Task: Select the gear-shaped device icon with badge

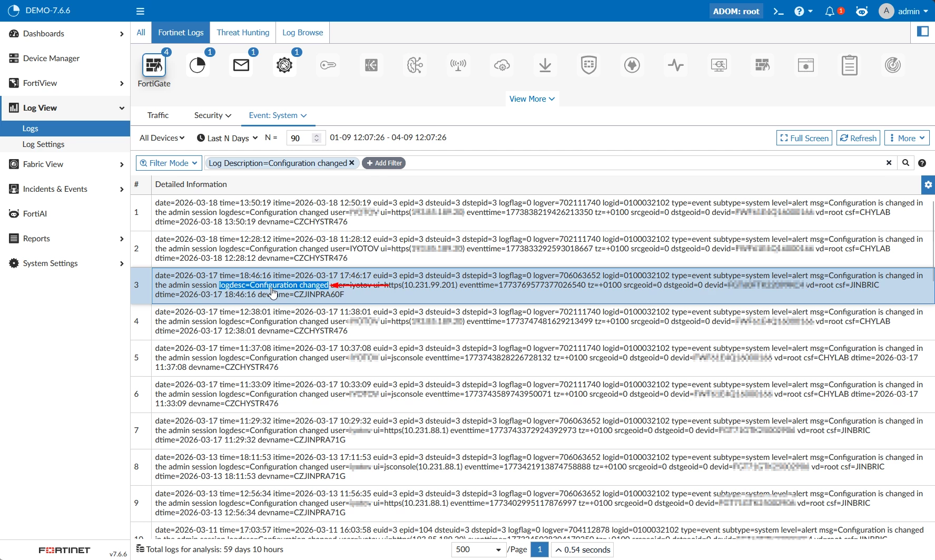Action: coord(284,65)
